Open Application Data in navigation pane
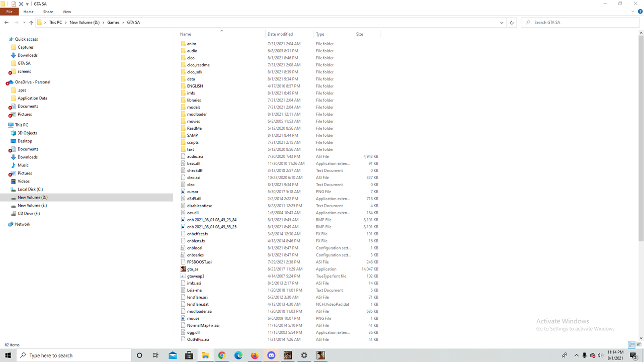Image resolution: width=644 pixels, height=362 pixels. click(32, 98)
